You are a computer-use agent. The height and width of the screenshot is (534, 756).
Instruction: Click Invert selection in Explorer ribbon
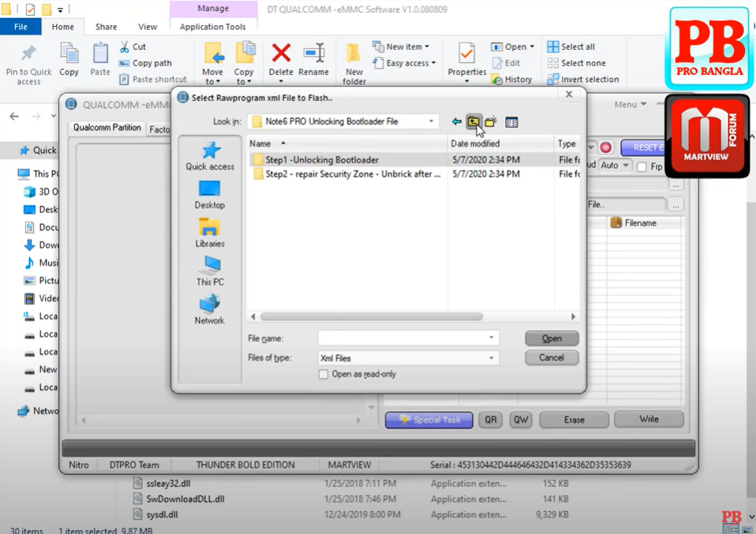(583, 80)
